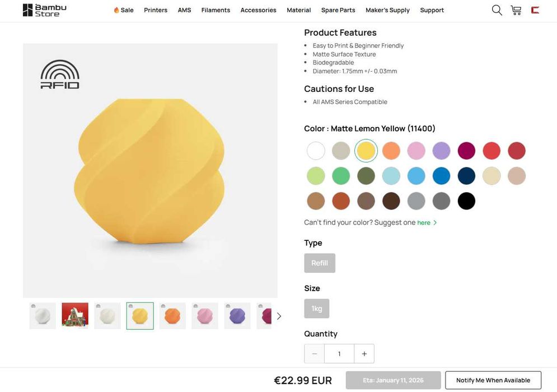
Task: Open the Maker's Supply menu
Action: pyautogui.click(x=387, y=10)
